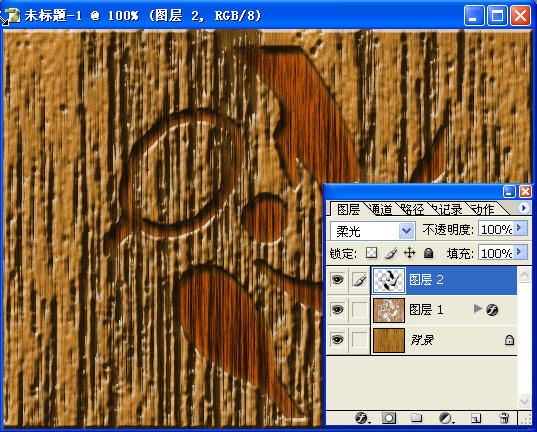The image size is (537, 432).
Task: Open the 不透明度 slider arrow
Action: pos(520,227)
